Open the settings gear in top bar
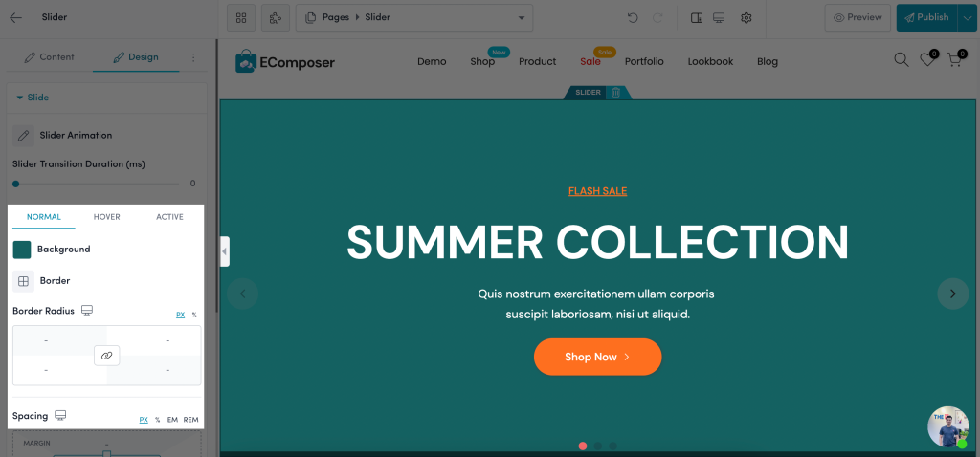The image size is (980, 457). click(746, 17)
